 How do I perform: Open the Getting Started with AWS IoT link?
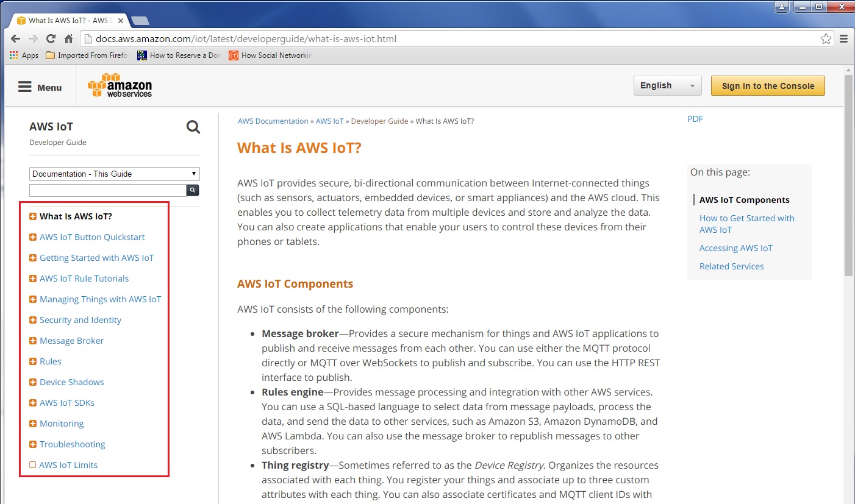click(x=97, y=258)
